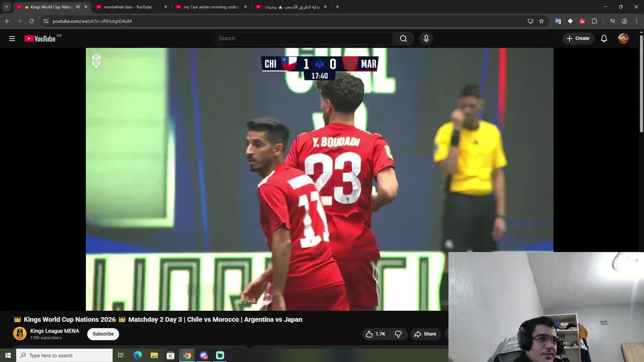Open the Discord taskbar icon
The image size is (644, 362).
[x=203, y=355]
